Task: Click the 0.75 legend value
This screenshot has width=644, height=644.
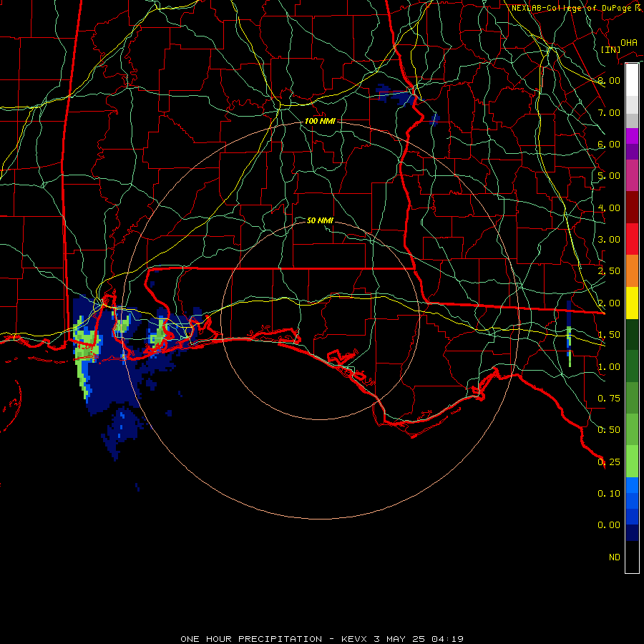Action: coord(609,399)
